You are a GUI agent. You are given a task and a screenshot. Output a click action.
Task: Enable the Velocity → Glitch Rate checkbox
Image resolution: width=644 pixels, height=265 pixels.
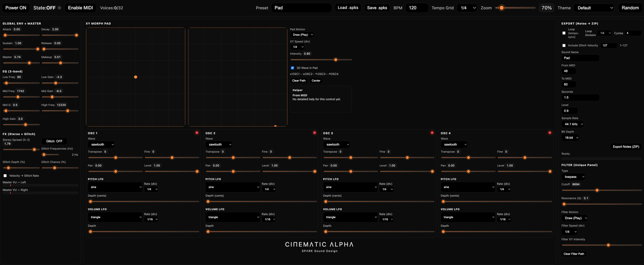5,176
